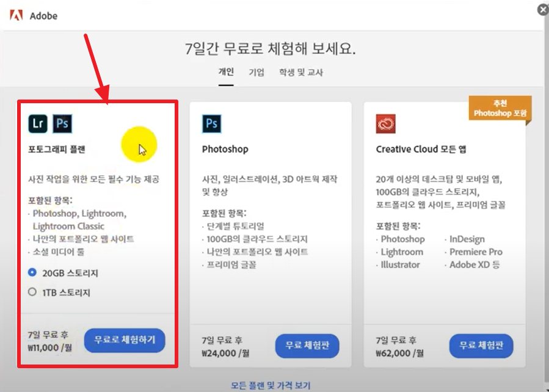Screen dimensions: 549x392
Task: Open the 모든 플랜 및 가격 보기 link
Action: point(271,386)
